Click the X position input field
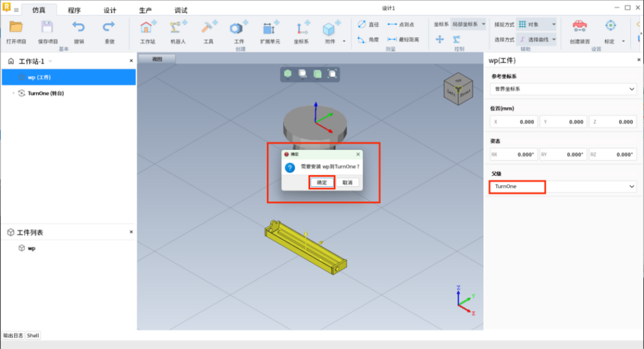Image resolution: width=644 pixels, height=349 pixels. 513,122
